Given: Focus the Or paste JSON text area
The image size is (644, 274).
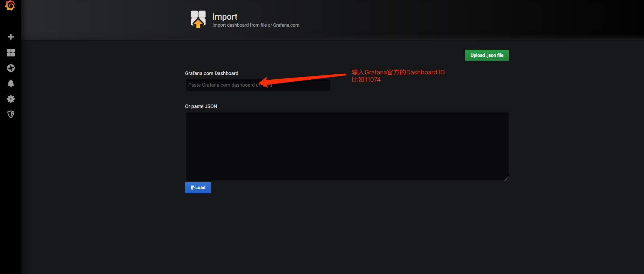Looking at the screenshot, I should [x=347, y=147].
